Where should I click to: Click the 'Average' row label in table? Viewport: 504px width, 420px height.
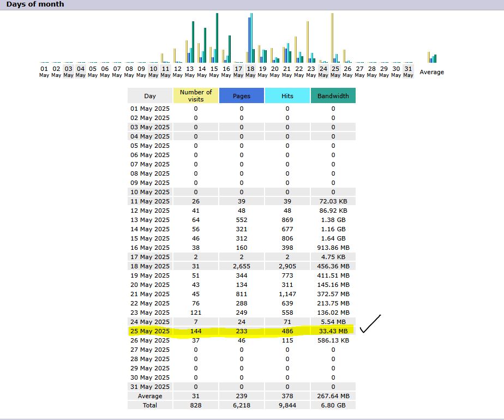tap(150, 396)
